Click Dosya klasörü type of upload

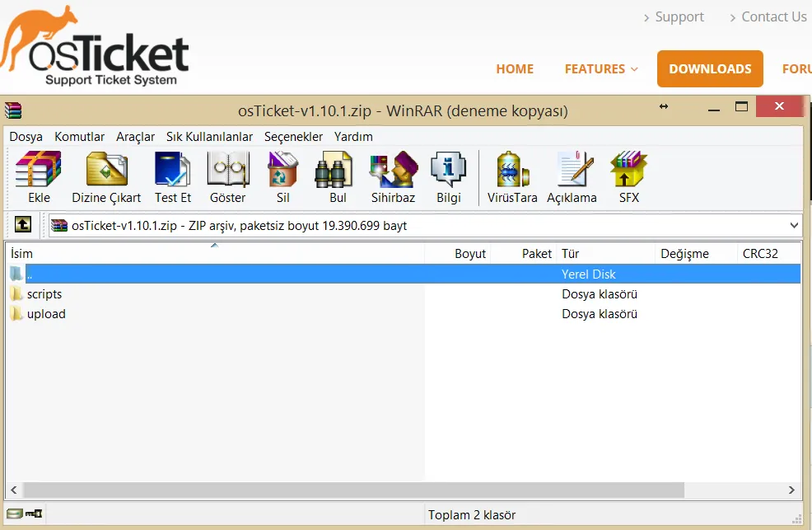[600, 313]
